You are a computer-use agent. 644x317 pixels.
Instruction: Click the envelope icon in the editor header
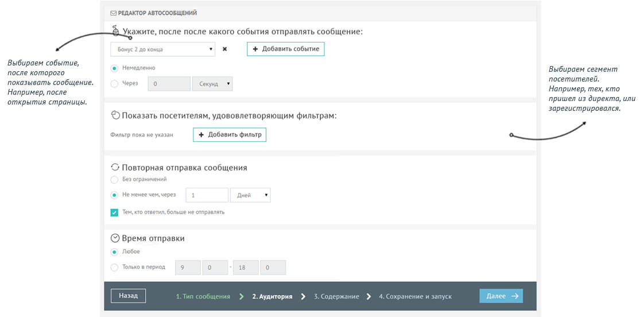(114, 13)
